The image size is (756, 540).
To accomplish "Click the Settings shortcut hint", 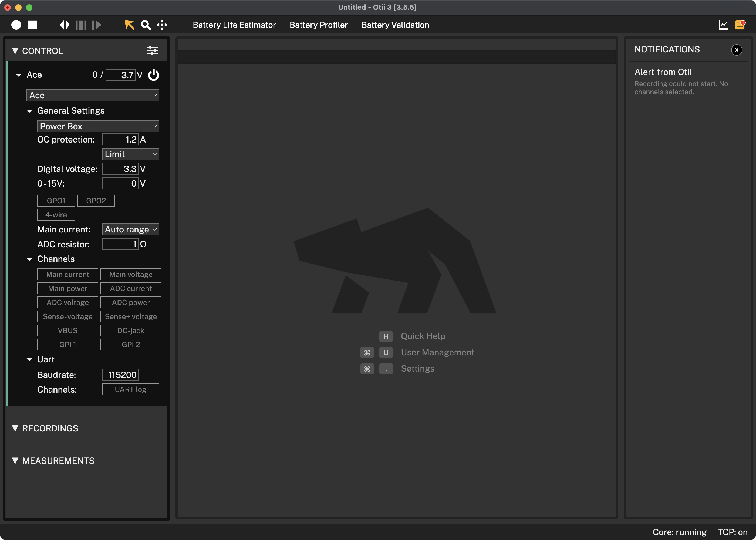I will [397, 369].
